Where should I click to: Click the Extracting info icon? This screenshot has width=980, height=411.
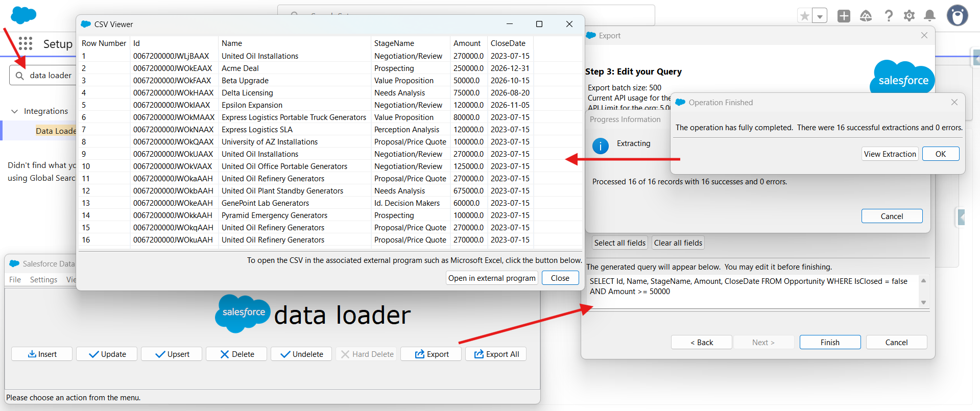pos(601,146)
